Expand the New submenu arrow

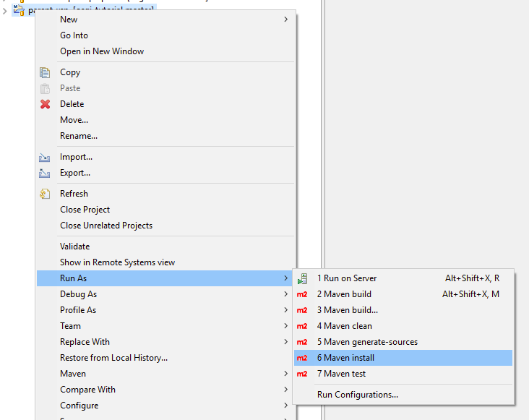[286, 20]
